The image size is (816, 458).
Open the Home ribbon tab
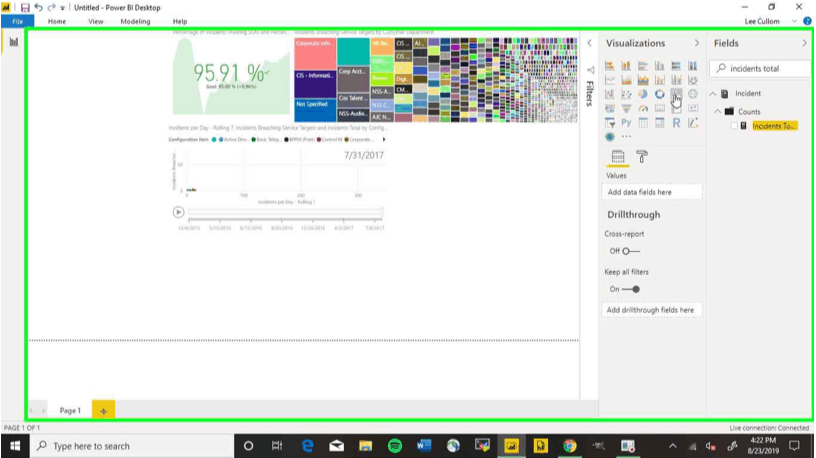point(57,21)
